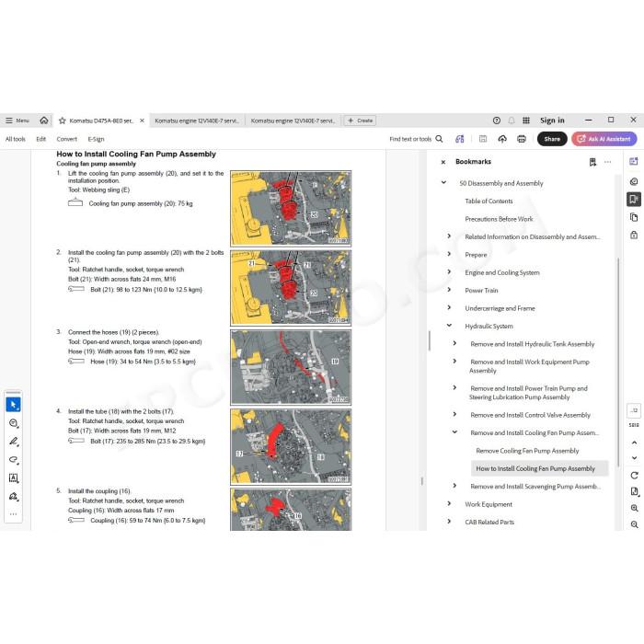
Task: Expand Engine and Cooling System bookmark
Action: click(449, 272)
